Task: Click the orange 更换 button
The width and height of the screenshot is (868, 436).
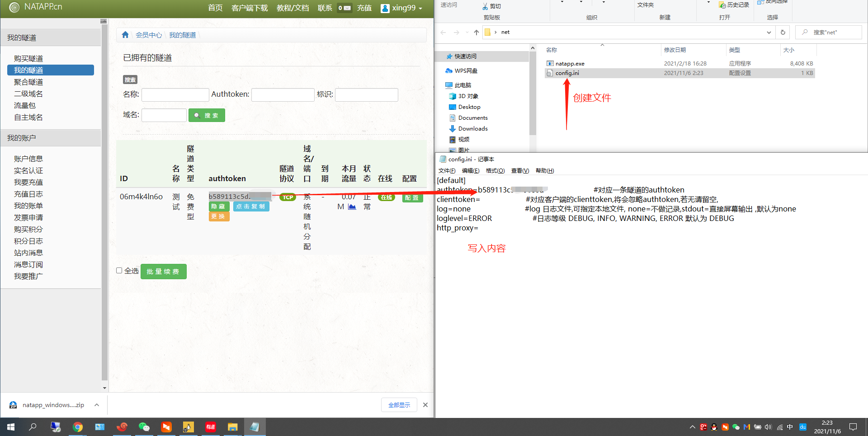Action: 219,216
